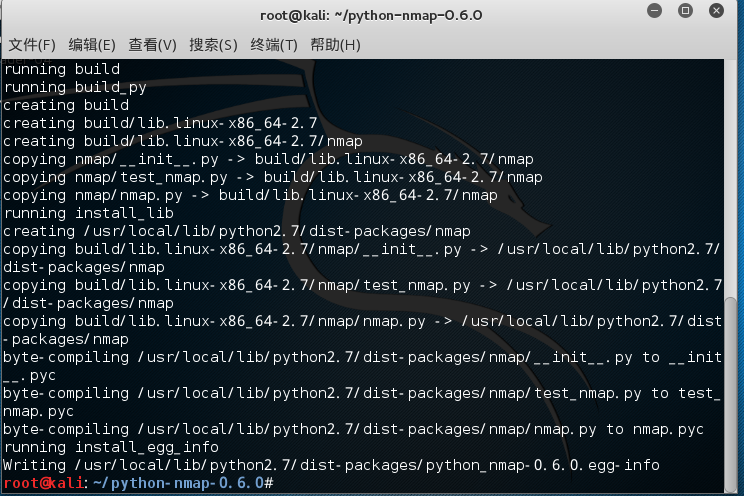This screenshot has width=744, height=496.
Task: Click the window title root@kali: ~/python-nmap-0.6.0
Action: coord(371,16)
